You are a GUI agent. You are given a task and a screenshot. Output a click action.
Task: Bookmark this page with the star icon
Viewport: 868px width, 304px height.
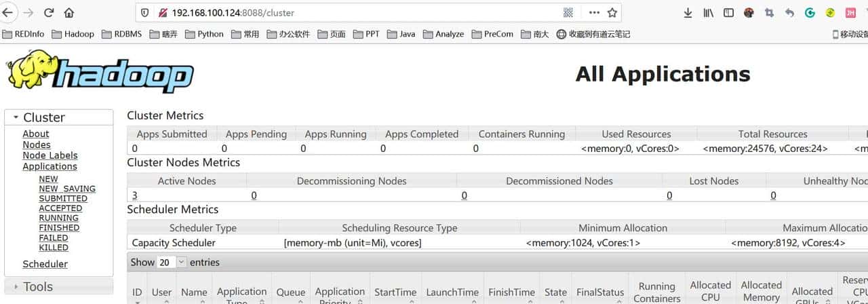pos(612,12)
